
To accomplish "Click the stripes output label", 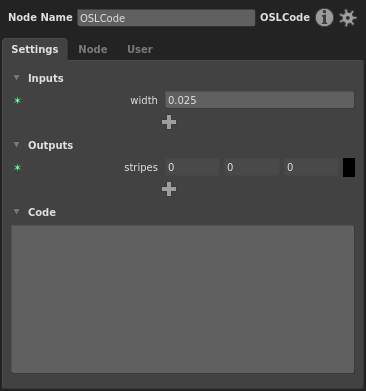I will tap(141, 167).
